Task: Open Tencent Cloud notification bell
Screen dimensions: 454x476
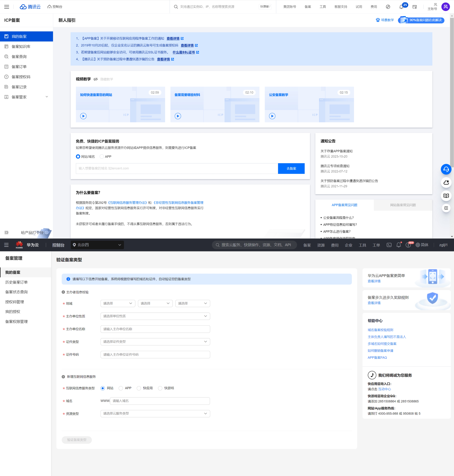Action: tap(401, 7)
